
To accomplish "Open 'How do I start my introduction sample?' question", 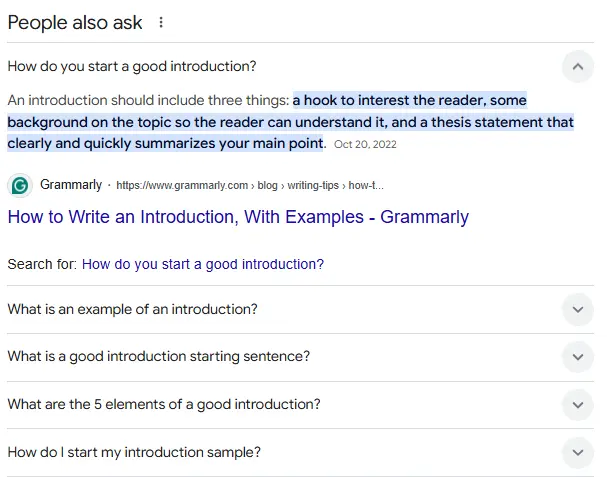I will [x=134, y=452].
